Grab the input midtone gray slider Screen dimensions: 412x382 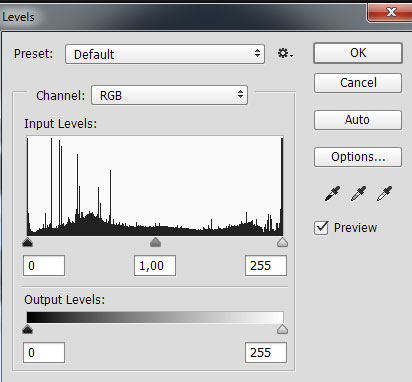(x=155, y=242)
